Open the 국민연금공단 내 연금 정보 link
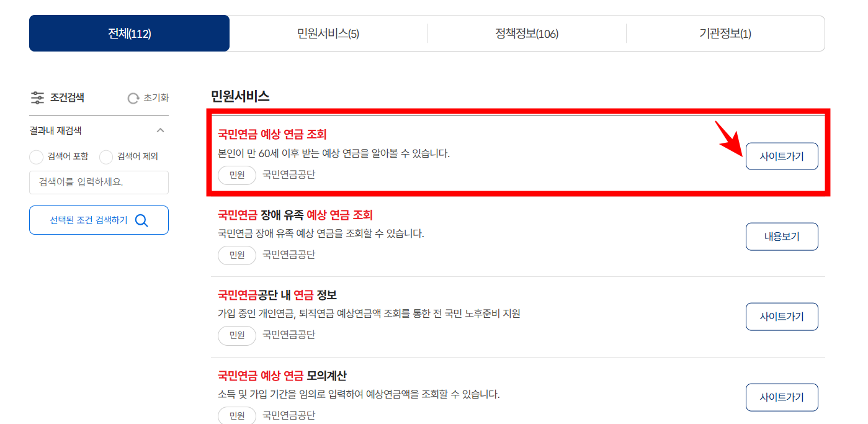Viewport: 868px width, 424px height. (277, 295)
